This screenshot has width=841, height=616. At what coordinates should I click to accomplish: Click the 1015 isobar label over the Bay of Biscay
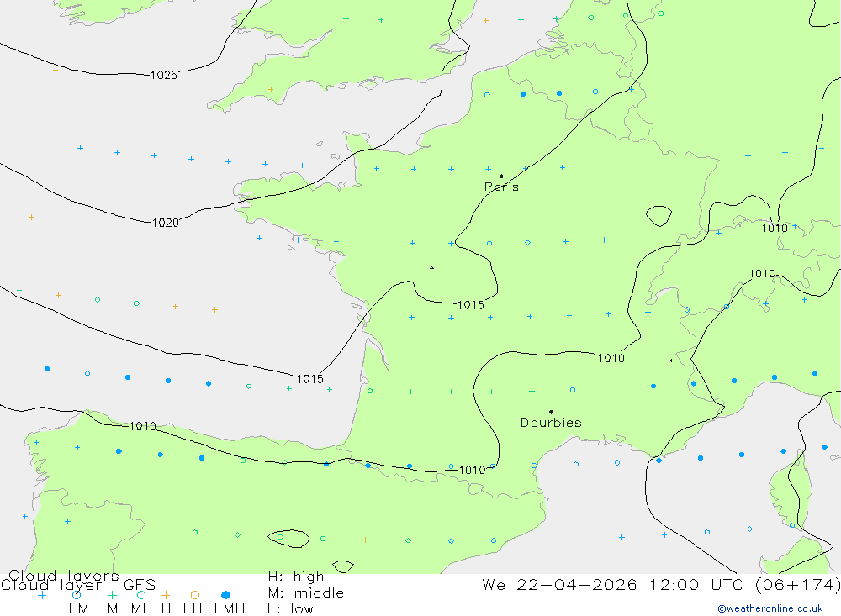[310, 379]
